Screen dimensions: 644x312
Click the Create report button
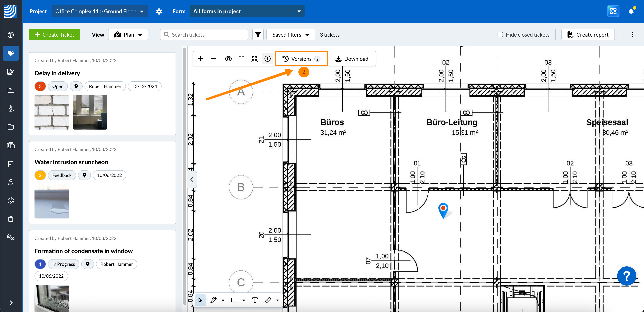[x=588, y=35]
